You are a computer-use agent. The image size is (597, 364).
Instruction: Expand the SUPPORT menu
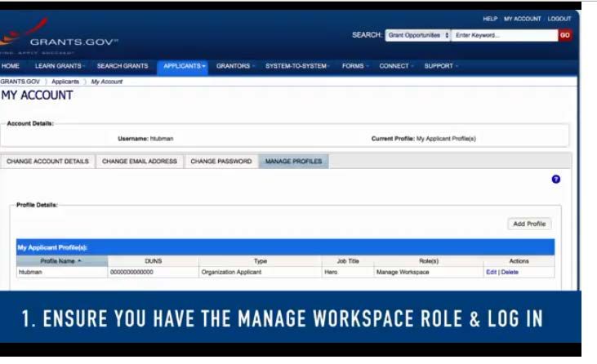pyautogui.click(x=440, y=66)
